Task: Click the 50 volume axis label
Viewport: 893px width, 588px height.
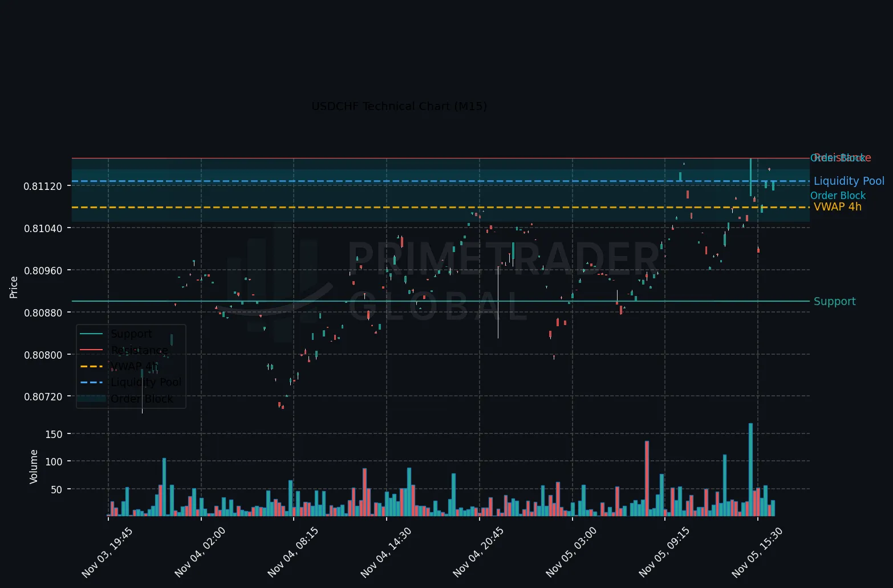Action: pyautogui.click(x=56, y=489)
